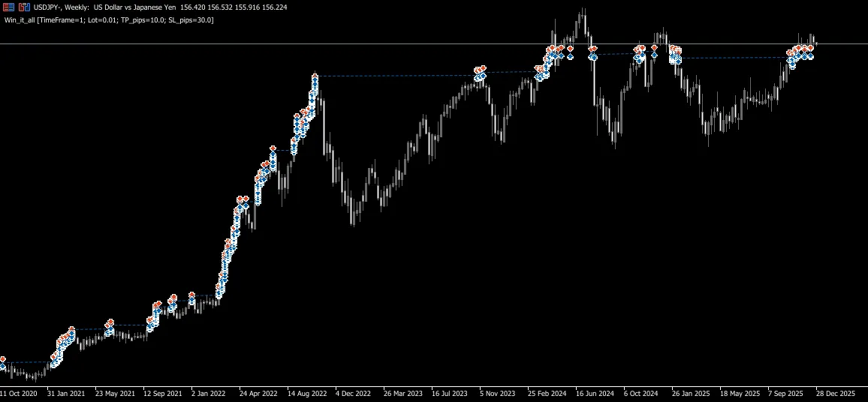Click the Win_it_all expert advisor label

[x=108, y=20]
